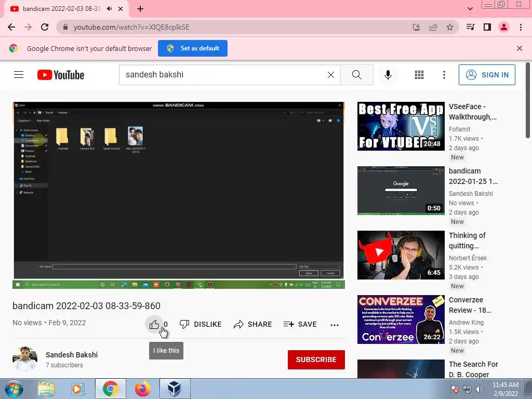
Task: Open YouTube hamburger guide menu
Action: coord(19,75)
